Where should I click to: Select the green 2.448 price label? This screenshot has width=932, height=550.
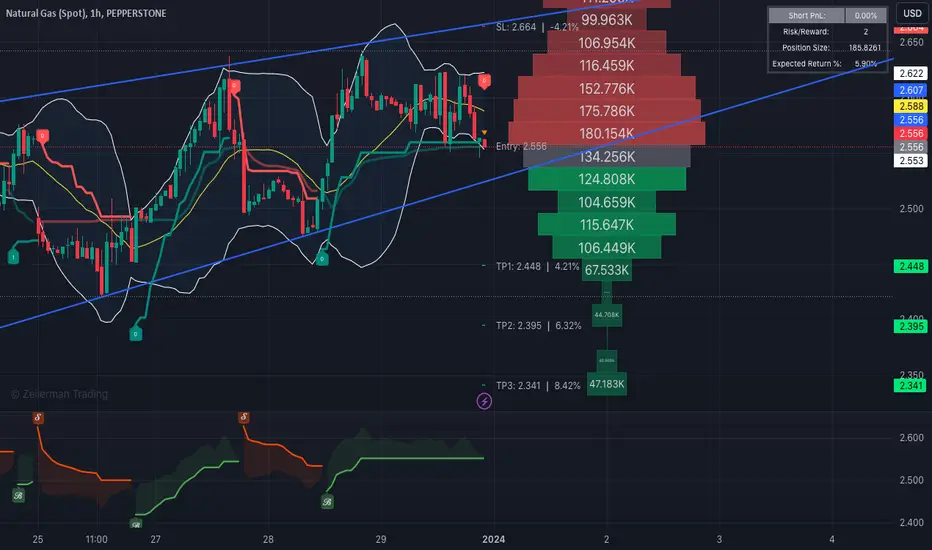click(x=911, y=266)
